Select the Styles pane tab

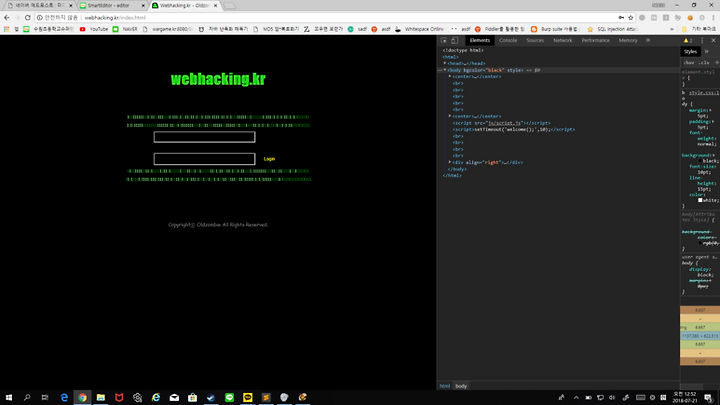point(690,51)
